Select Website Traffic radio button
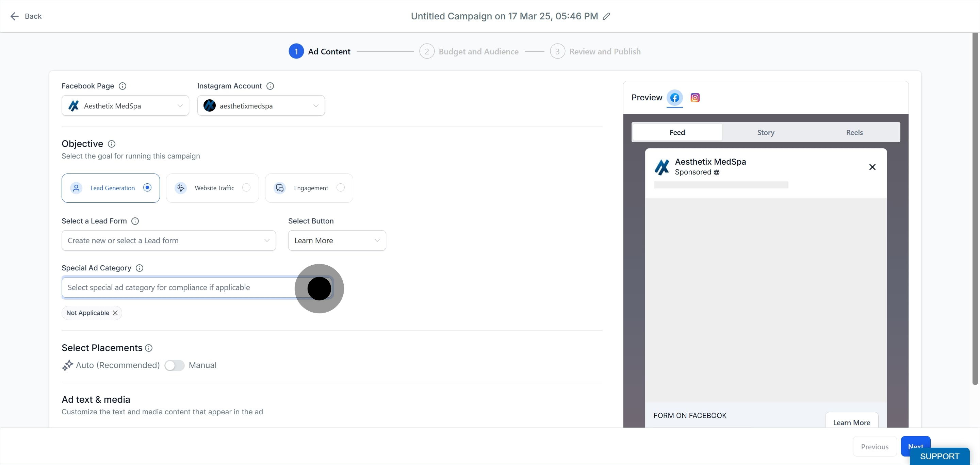 point(246,187)
